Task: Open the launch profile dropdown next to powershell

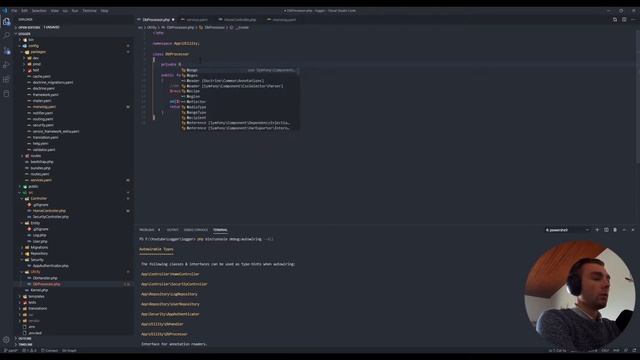Action: point(587,230)
